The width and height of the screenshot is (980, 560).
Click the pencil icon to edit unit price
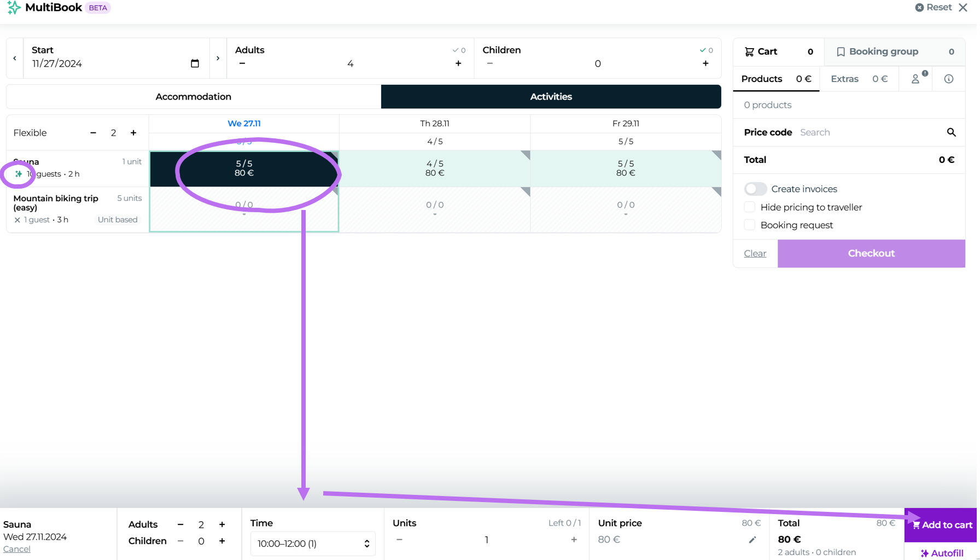tap(752, 540)
